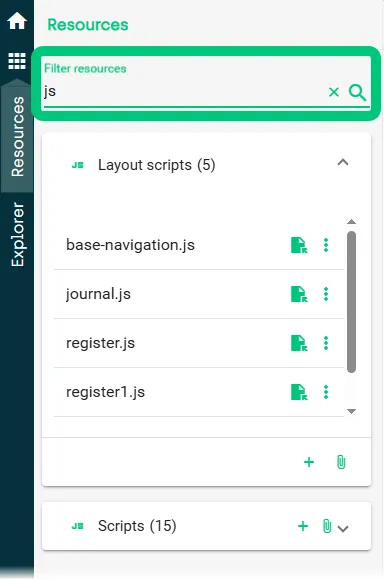Viewport: 384px width, 580px height.
Task: Collapse the Layout scripts section
Action: pos(343,163)
